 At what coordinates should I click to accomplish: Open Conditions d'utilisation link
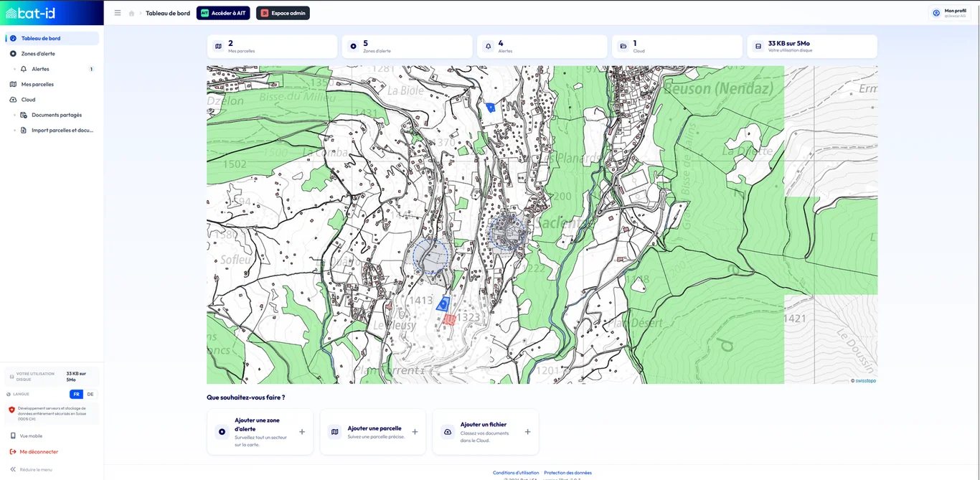[516, 473]
